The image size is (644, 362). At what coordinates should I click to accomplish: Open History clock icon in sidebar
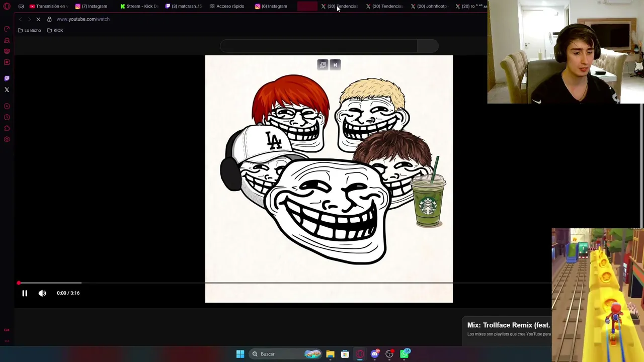[x=7, y=117]
